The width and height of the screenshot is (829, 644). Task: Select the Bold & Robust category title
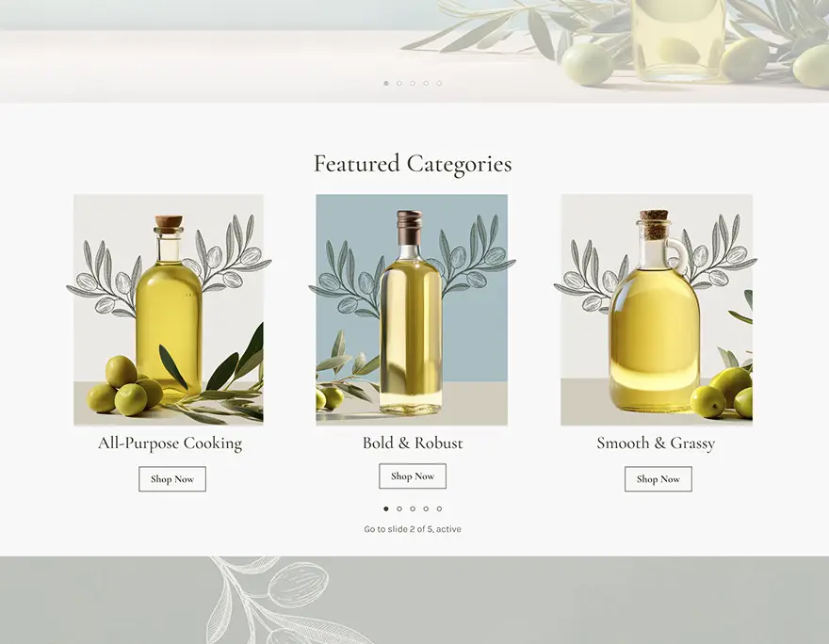click(x=413, y=443)
